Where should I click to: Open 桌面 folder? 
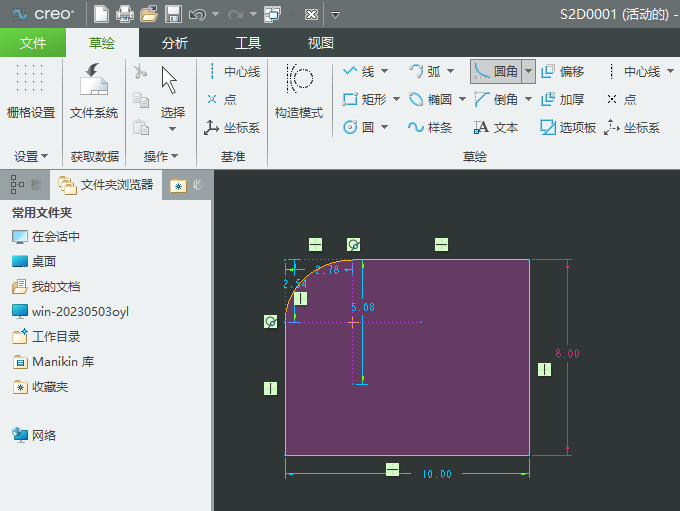point(34,262)
